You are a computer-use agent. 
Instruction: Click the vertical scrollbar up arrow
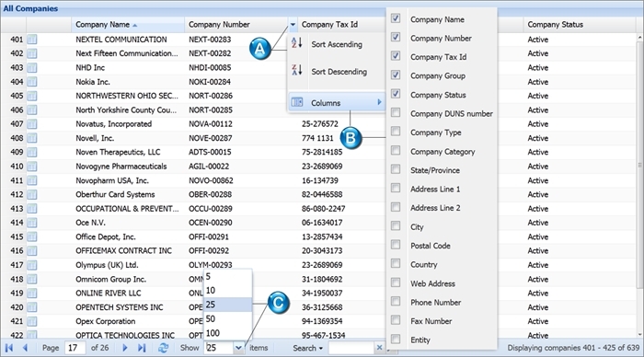tap(639, 38)
